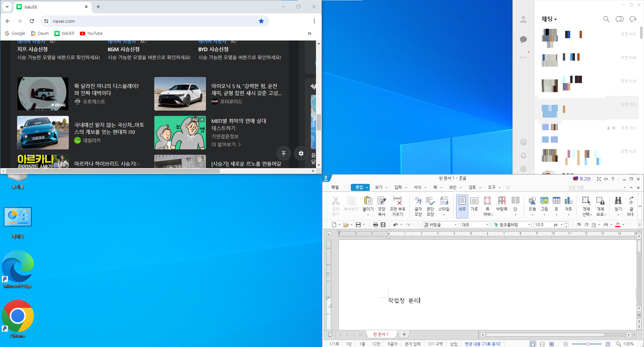
Task: Switch to page-width view mode in status bar
Action: [542, 344]
